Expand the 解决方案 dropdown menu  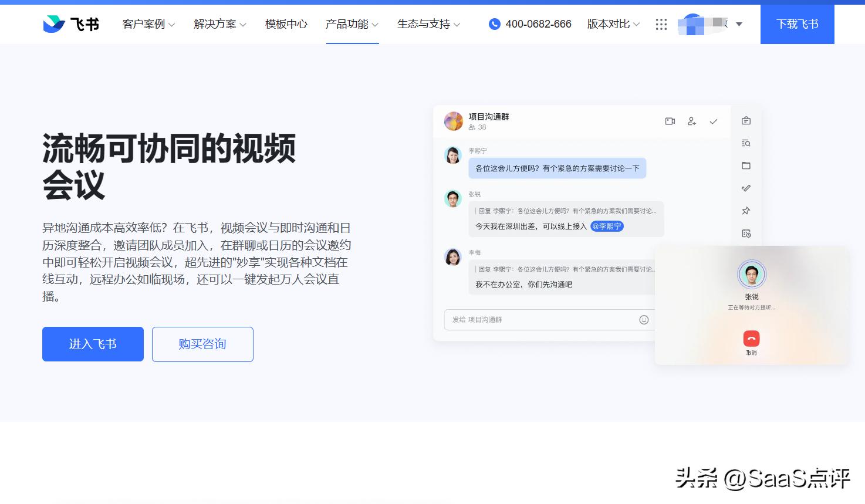(220, 24)
